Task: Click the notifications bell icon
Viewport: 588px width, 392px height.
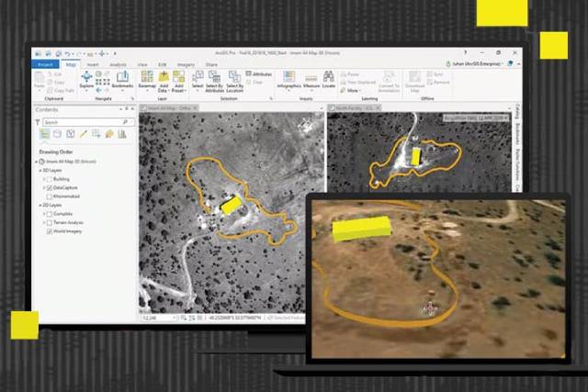Action: [x=510, y=63]
